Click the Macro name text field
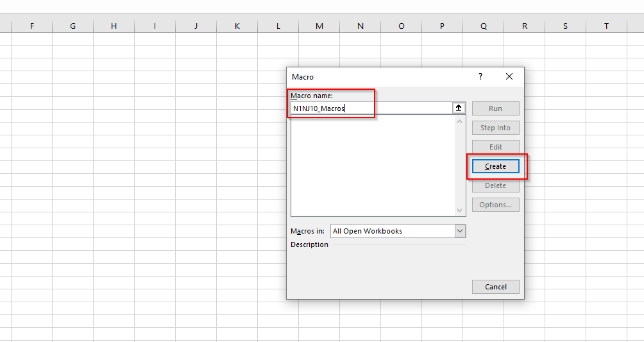Viewport: 644px width, 342px height. pyautogui.click(x=371, y=108)
